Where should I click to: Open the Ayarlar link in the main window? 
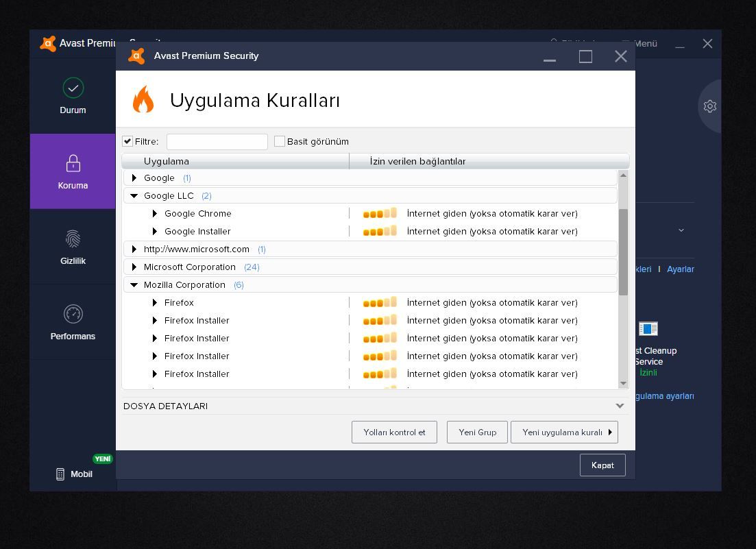(681, 269)
